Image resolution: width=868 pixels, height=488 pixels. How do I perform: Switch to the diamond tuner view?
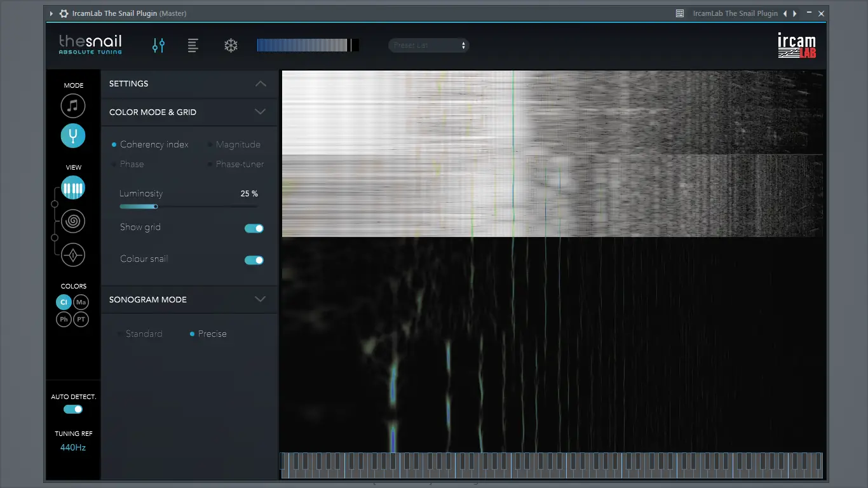[x=73, y=255]
